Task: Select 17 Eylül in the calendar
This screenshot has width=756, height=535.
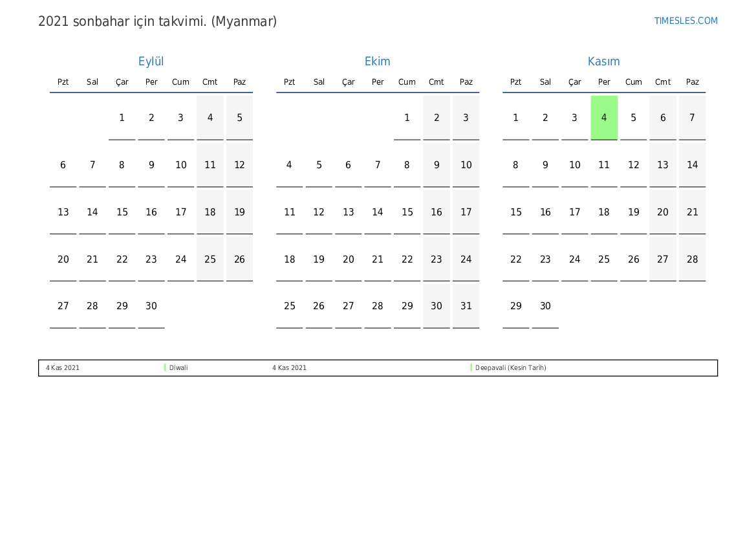Action: point(181,212)
